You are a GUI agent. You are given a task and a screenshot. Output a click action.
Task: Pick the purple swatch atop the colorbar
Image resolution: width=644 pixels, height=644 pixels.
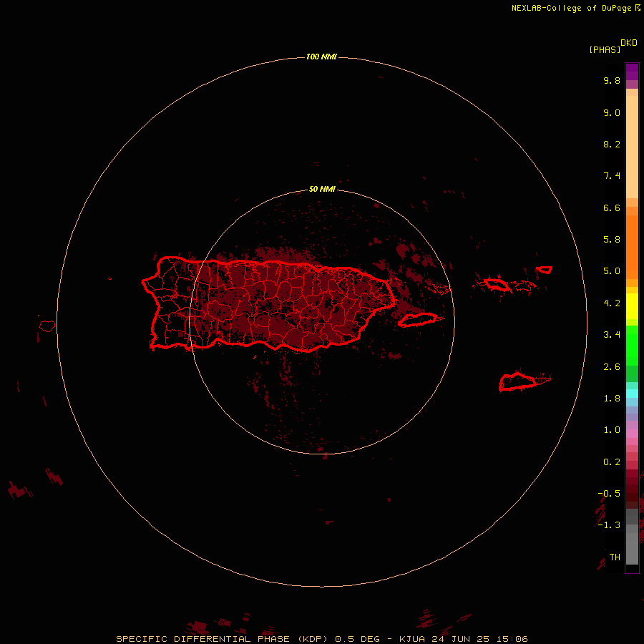coord(632,72)
